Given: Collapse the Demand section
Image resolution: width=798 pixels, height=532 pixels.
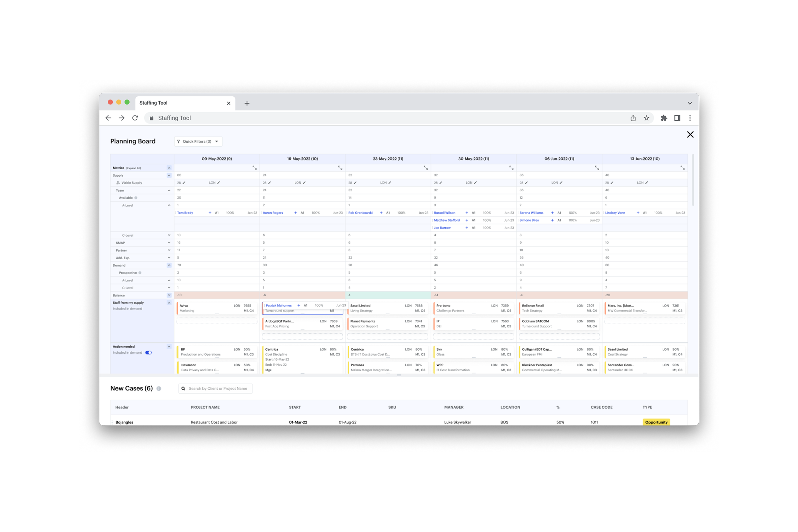Looking at the screenshot, I should point(169,265).
